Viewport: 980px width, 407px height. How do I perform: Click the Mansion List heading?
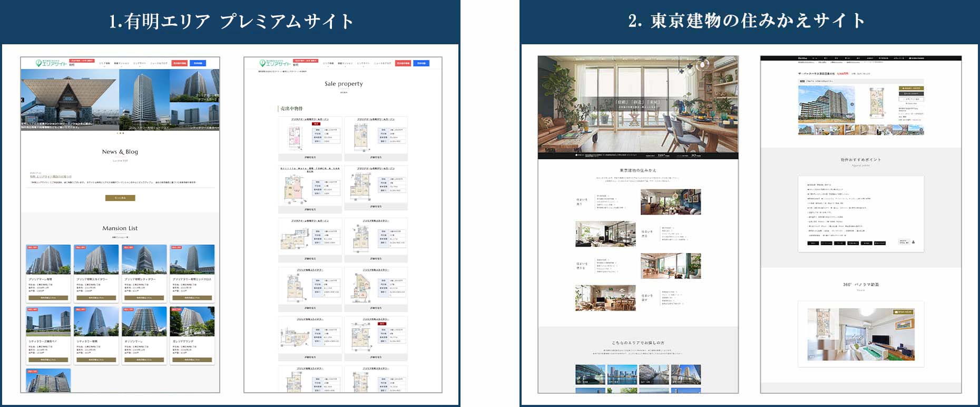[120, 228]
